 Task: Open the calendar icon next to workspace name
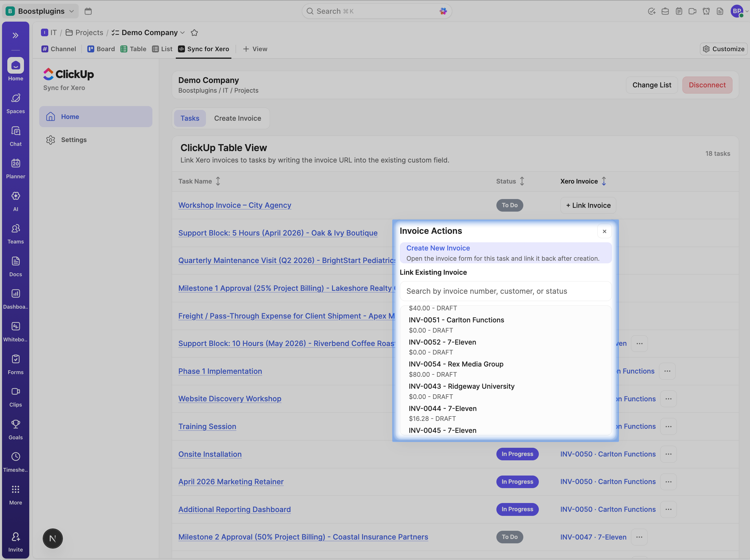[88, 11]
